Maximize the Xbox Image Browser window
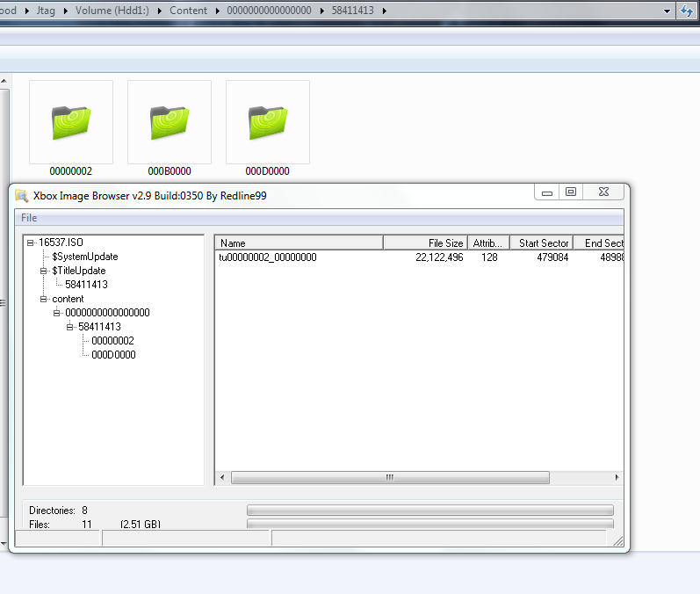Screen dimensions: 700x594 571,192
